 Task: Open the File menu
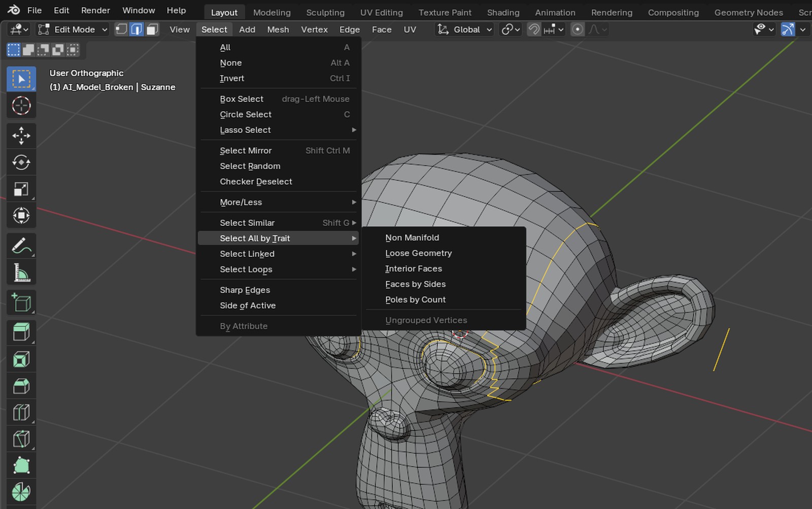pos(35,10)
